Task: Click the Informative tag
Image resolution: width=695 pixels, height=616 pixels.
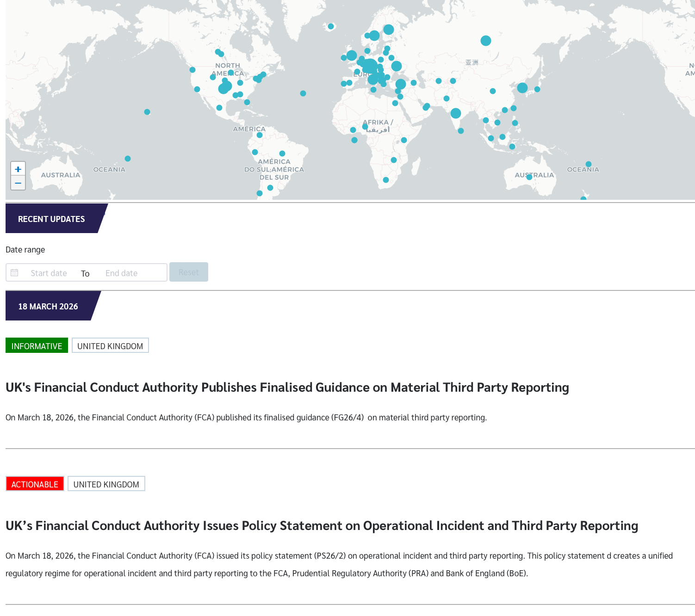Action: pyautogui.click(x=37, y=345)
